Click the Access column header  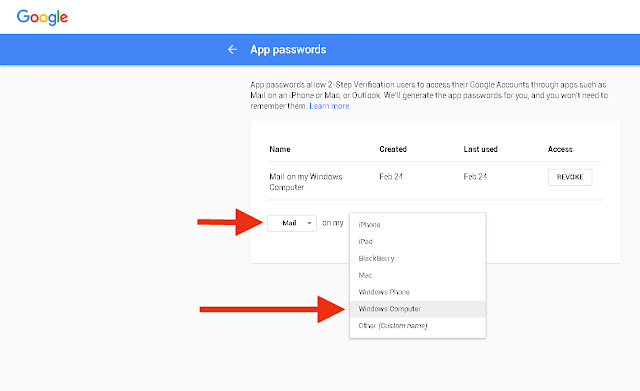(560, 149)
